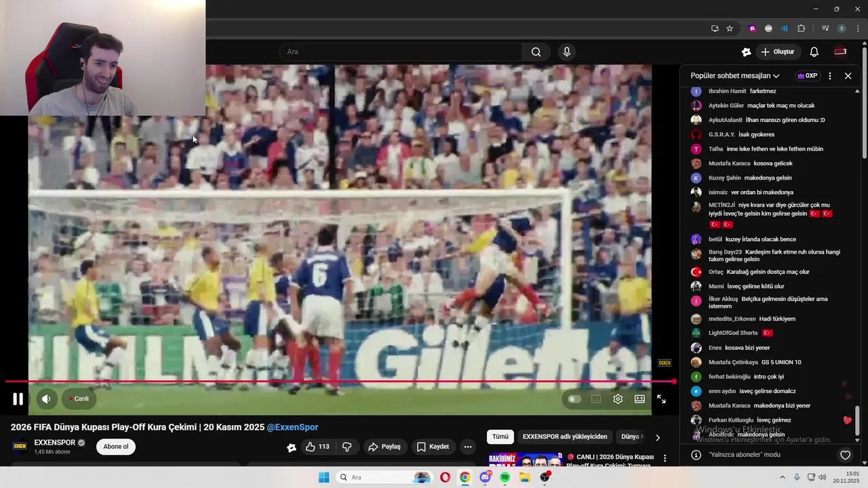Open the video player settings gear
The width and height of the screenshot is (868, 488).
pyautogui.click(x=618, y=399)
